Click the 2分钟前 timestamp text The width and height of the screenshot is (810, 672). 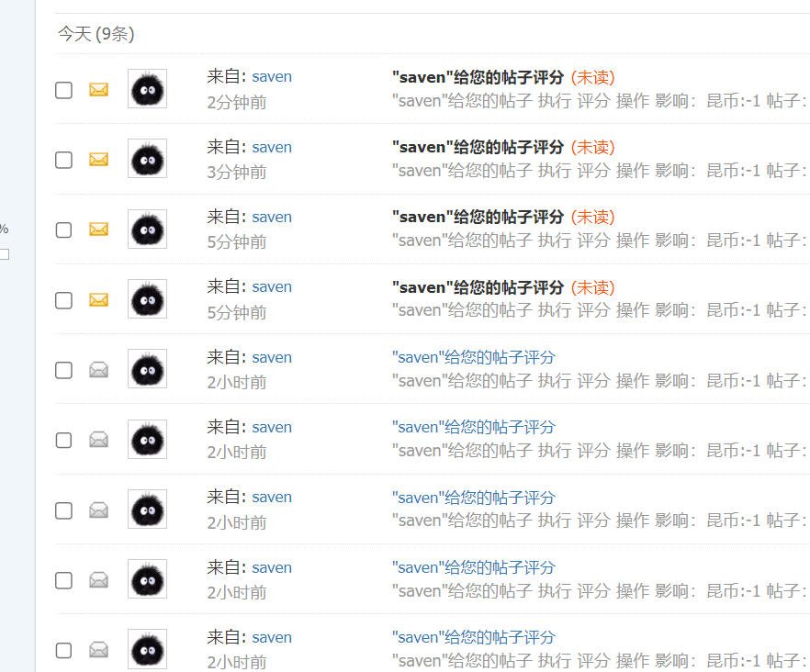coord(237,102)
